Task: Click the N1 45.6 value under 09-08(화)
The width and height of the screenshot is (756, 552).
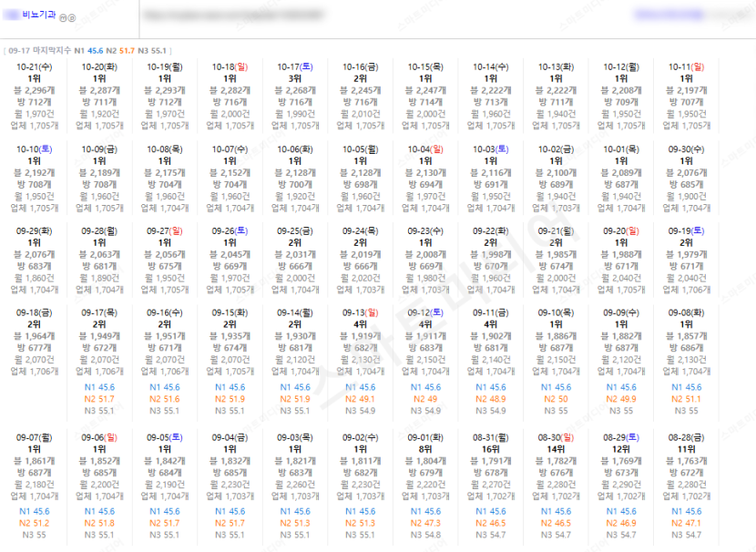Action: (x=687, y=387)
